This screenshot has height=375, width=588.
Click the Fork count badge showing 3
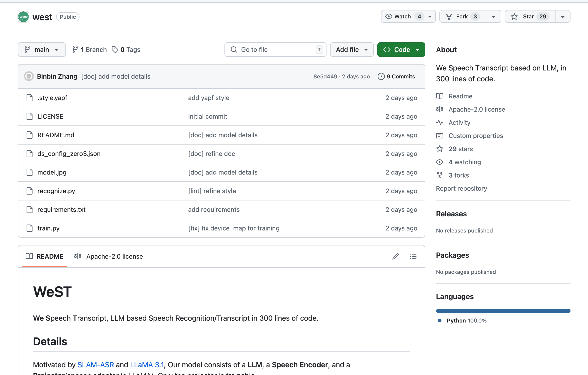coord(475,16)
